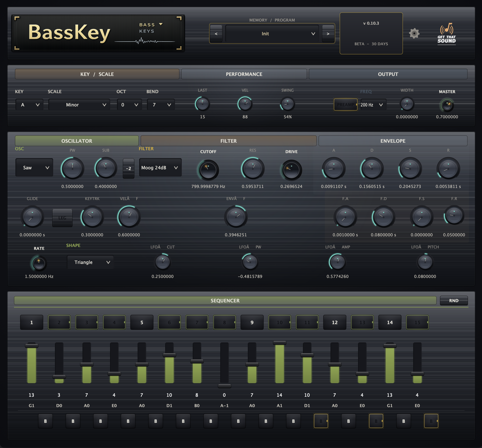Go to the previous program preset

(216, 33)
